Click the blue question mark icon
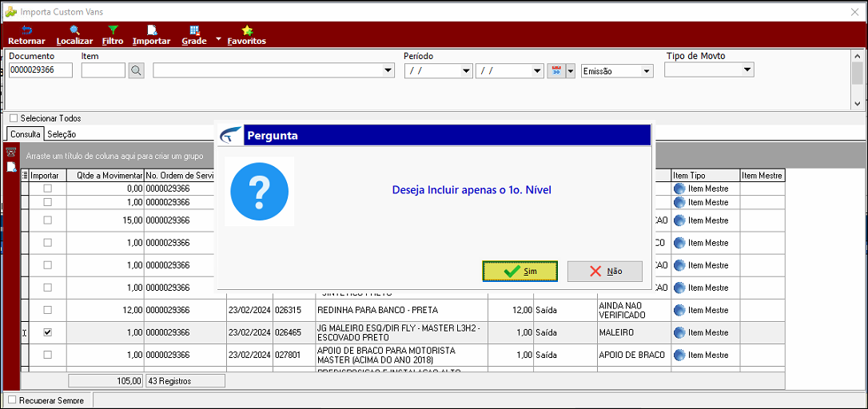The height and width of the screenshot is (409, 868). 259,191
